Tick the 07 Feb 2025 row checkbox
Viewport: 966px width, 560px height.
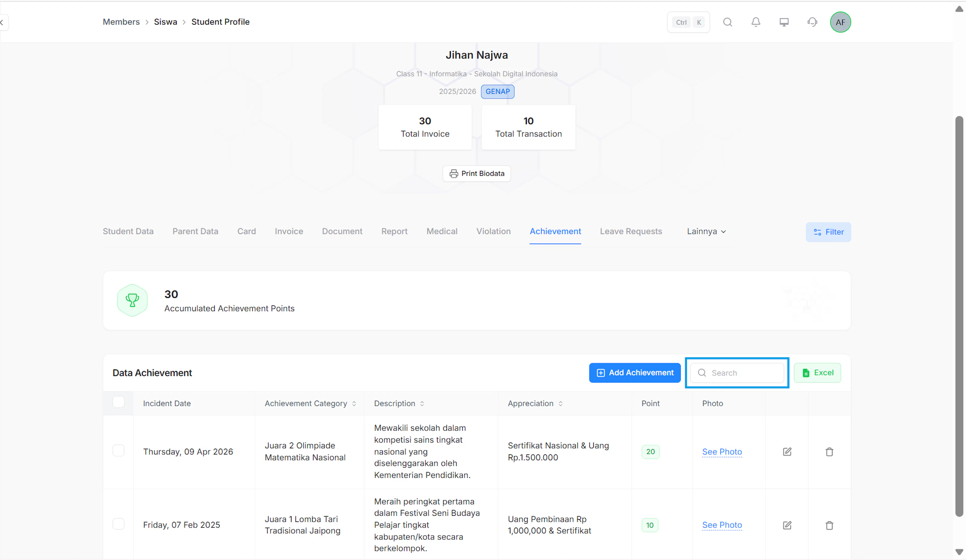(x=118, y=524)
